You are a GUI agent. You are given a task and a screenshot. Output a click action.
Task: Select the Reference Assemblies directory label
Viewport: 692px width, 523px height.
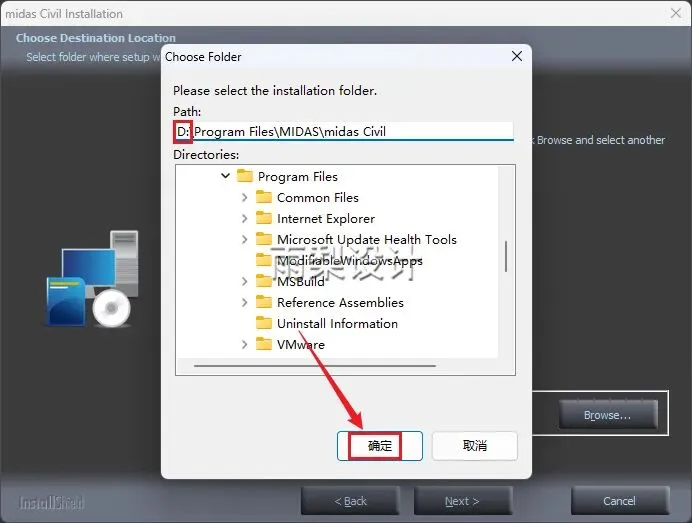point(340,303)
